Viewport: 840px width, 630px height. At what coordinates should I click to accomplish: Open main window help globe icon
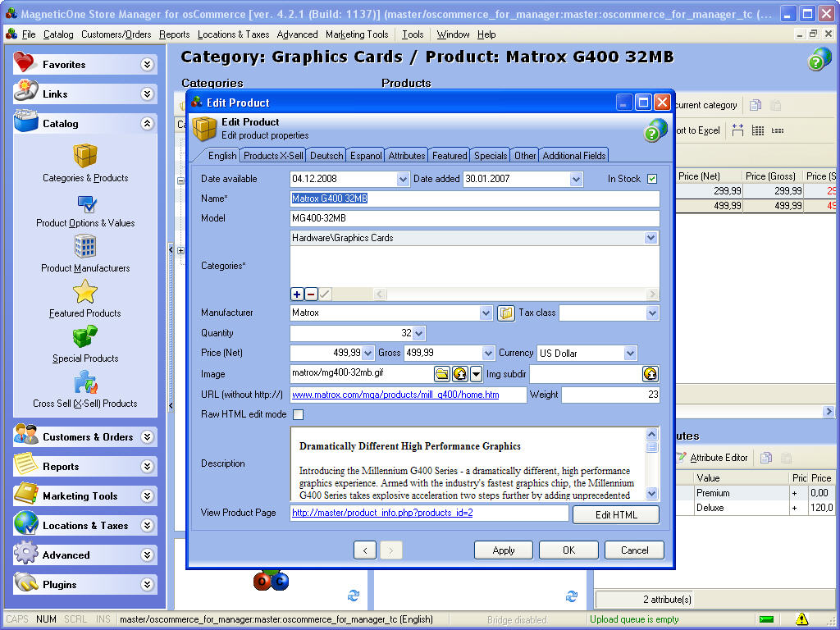819,59
